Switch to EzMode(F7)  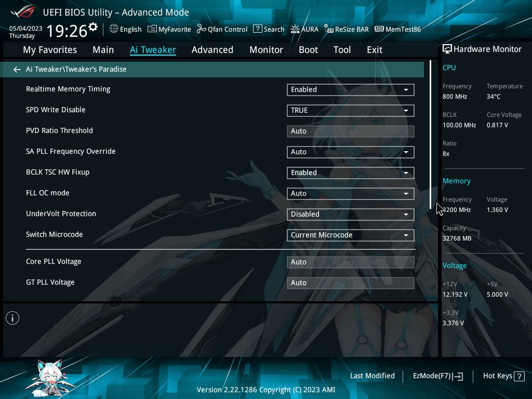pyautogui.click(x=437, y=376)
